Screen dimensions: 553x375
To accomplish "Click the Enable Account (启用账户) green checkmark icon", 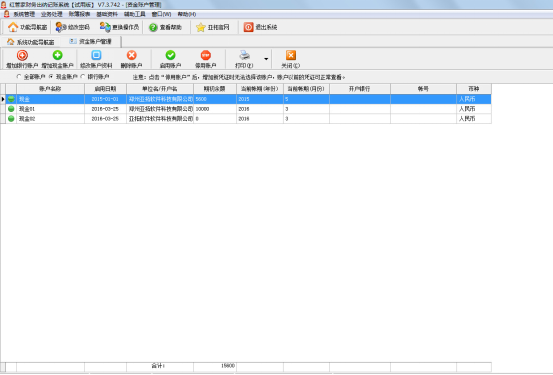I will (170, 55).
